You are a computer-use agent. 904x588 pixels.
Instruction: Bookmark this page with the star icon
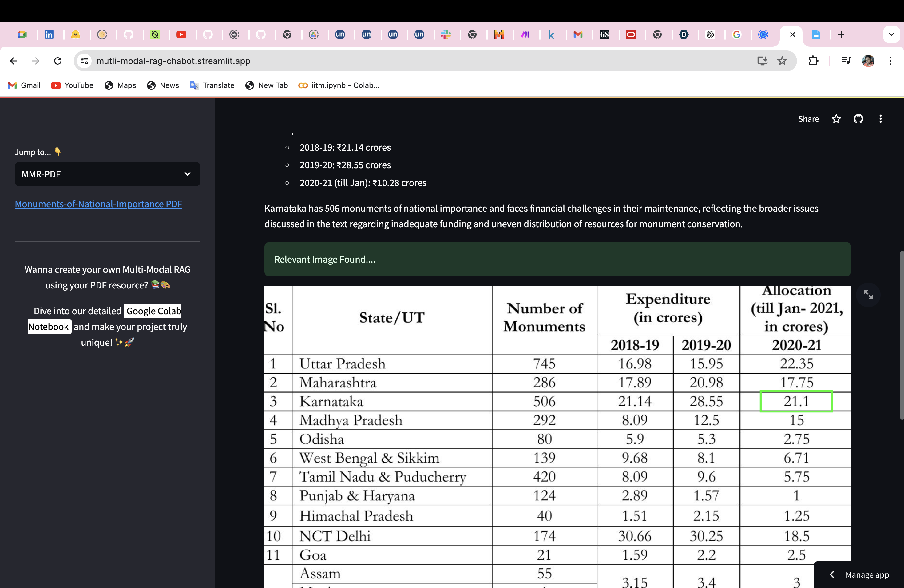(x=782, y=61)
